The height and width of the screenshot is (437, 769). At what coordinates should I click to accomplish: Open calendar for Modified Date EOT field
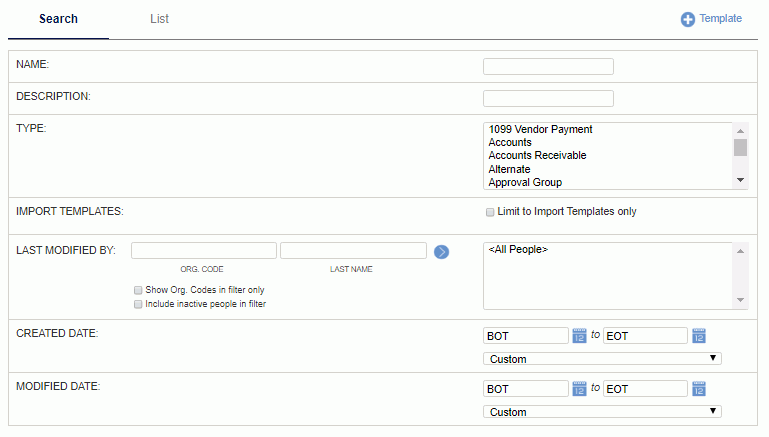pos(699,389)
